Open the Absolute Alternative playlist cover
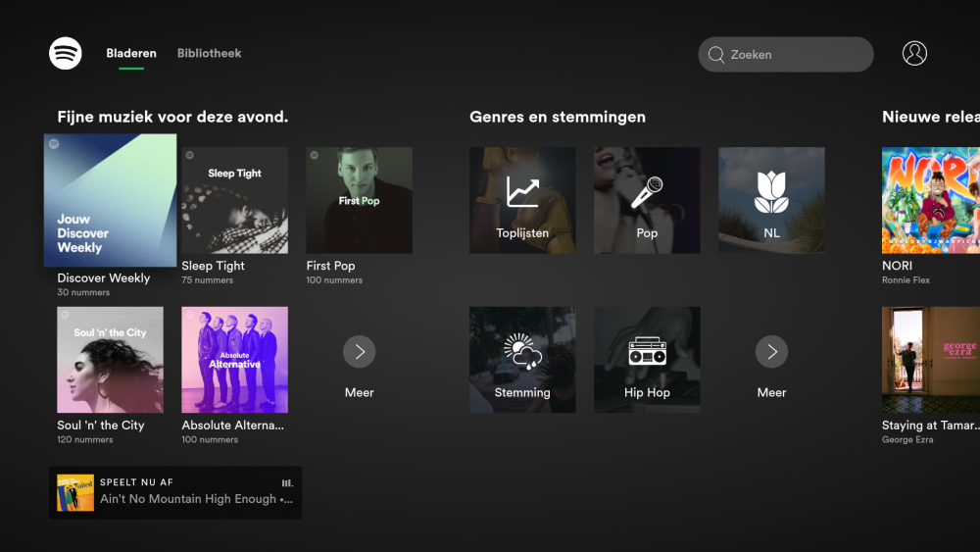 coord(235,359)
